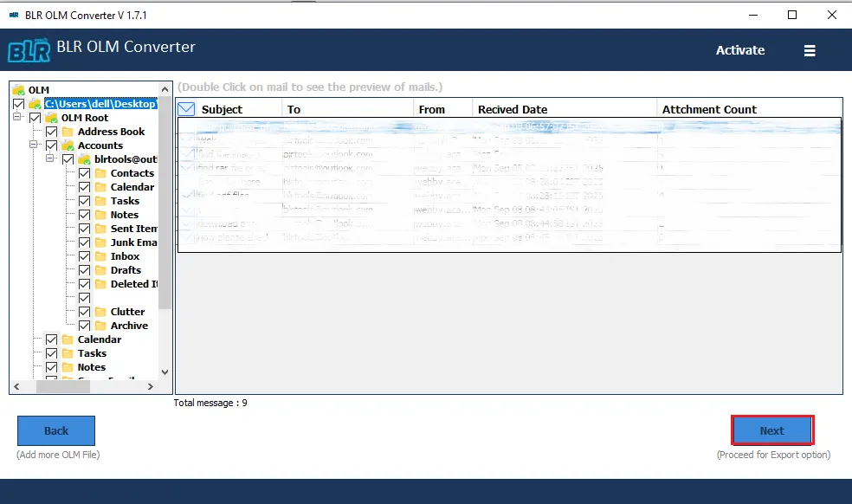Click the Back button
The height and width of the screenshot is (504, 852).
point(56,430)
